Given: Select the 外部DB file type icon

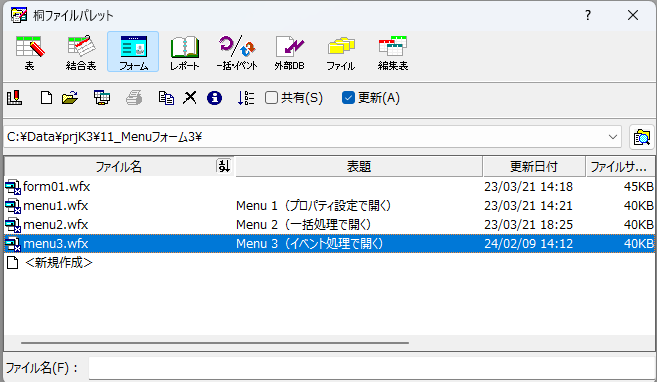Looking at the screenshot, I should click(290, 52).
